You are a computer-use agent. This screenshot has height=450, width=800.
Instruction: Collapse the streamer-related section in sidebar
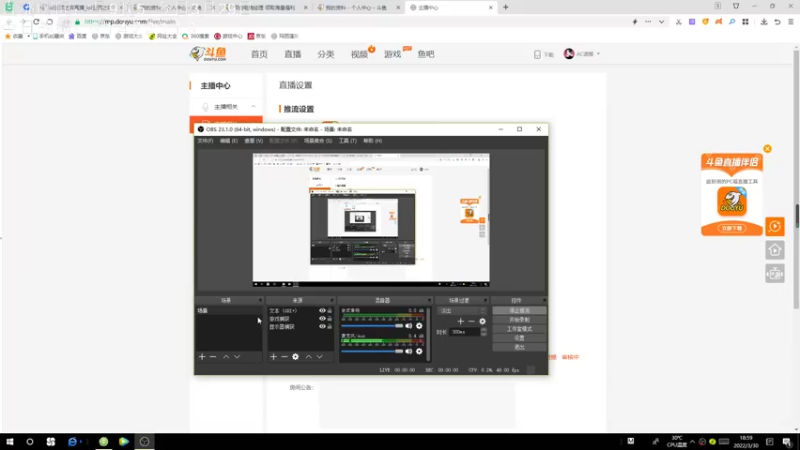254,107
